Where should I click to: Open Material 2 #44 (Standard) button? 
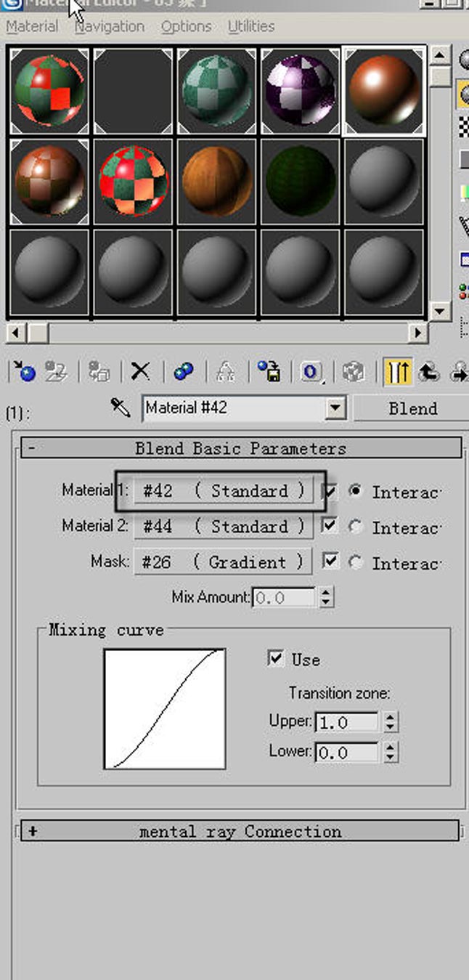pyautogui.click(x=224, y=527)
